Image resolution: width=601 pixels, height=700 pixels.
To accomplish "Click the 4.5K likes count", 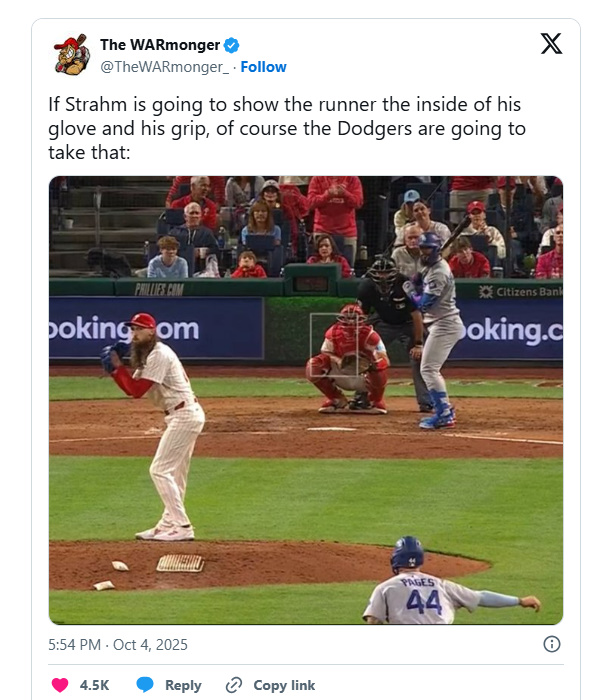I will pyautogui.click(x=94, y=685).
